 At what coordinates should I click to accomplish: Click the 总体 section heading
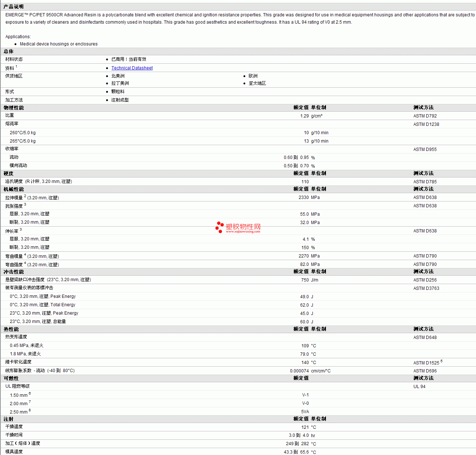click(x=9, y=52)
